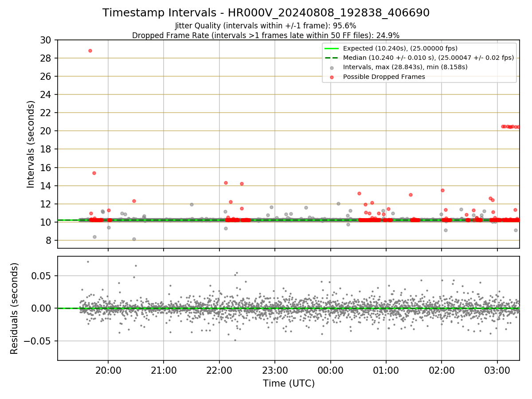Click the '23:00' x-axis tick label
Viewport: 532px width, 399px height.
275,370
